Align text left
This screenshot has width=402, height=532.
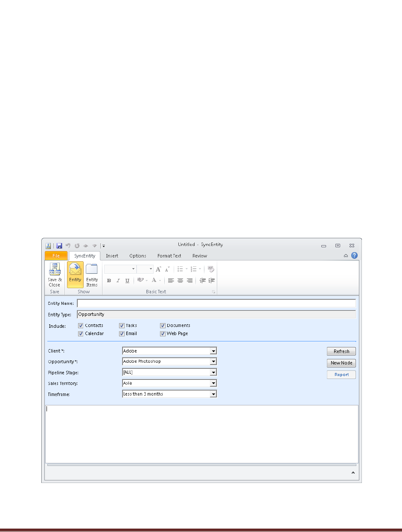[171, 280]
